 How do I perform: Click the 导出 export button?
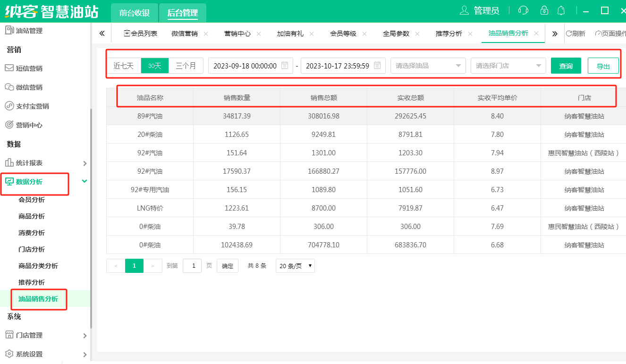point(603,66)
